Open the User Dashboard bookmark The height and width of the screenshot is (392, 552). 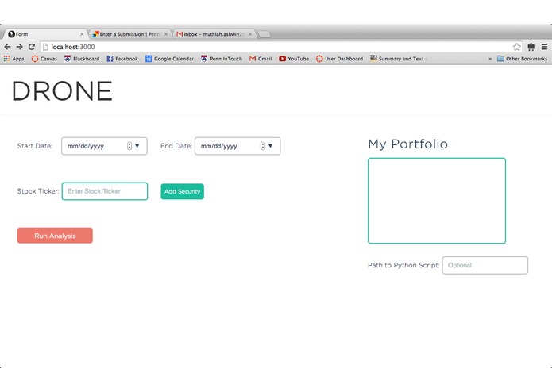pos(339,59)
